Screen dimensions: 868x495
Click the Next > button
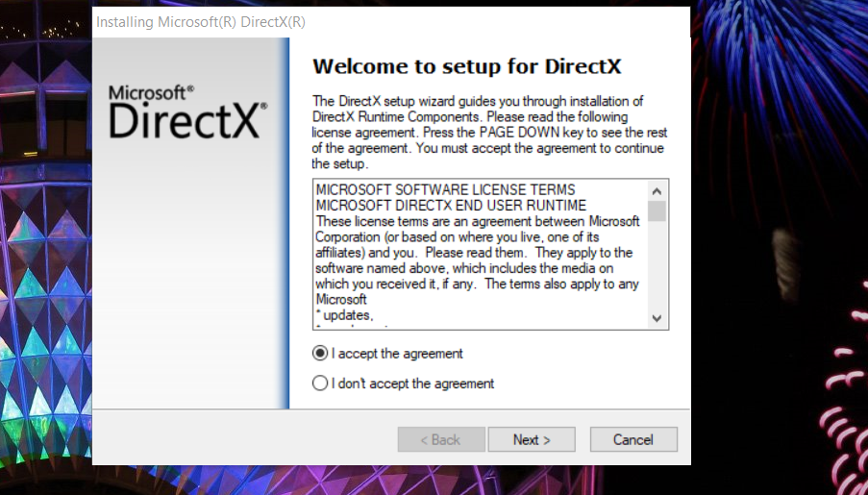click(532, 439)
